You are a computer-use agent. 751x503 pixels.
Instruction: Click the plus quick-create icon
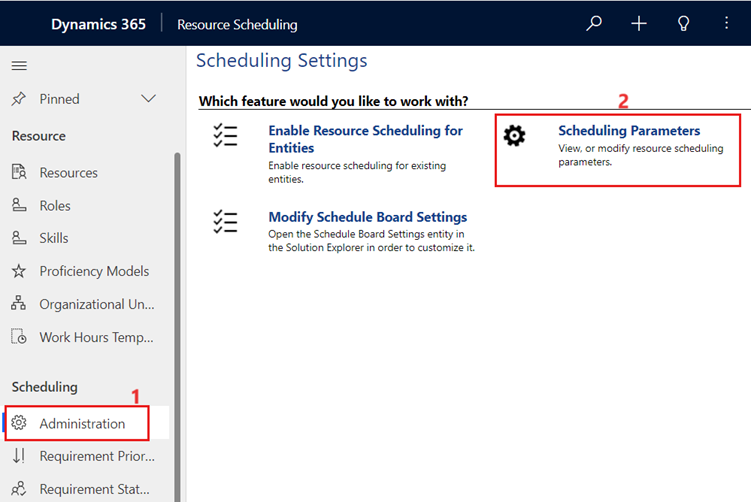[638, 23]
